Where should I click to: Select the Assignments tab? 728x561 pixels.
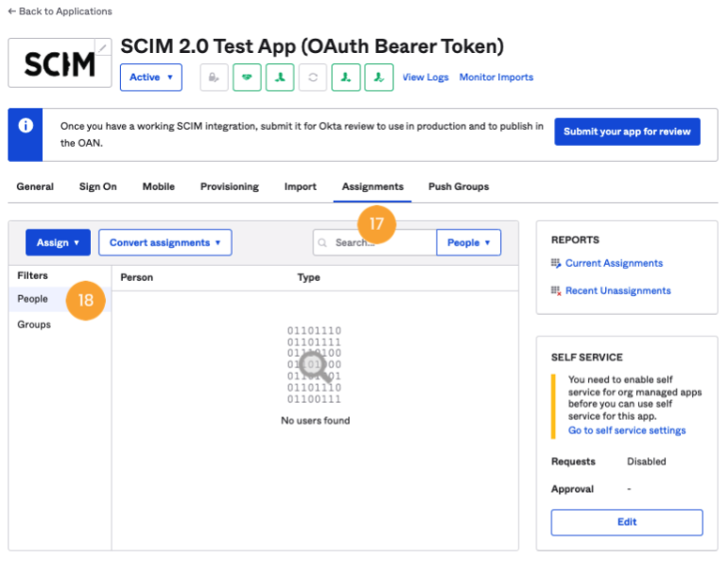point(373,186)
